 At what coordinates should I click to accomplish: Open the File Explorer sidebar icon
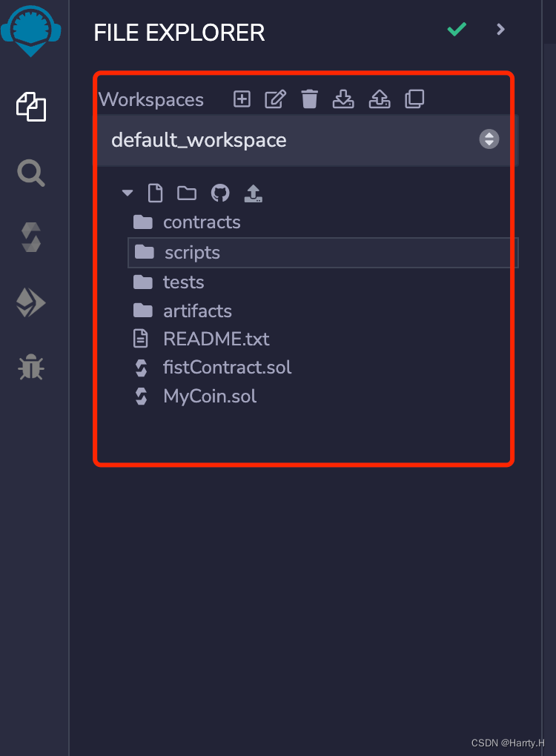(x=31, y=107)
